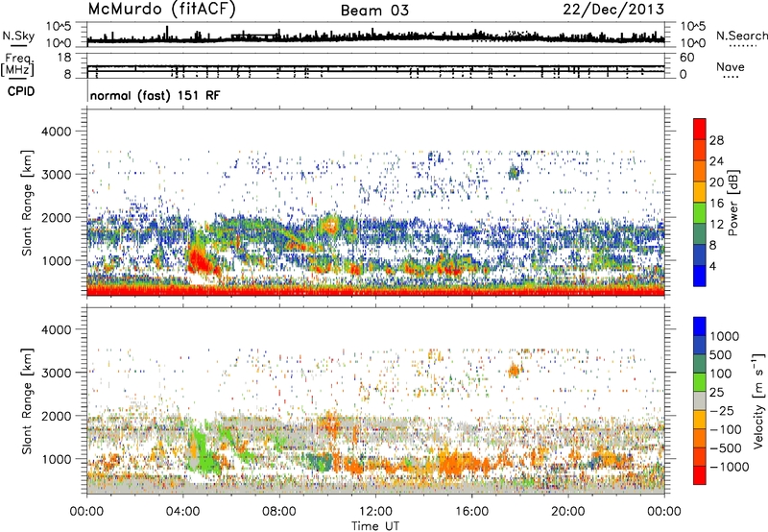
Task: Click the 20 label on the Power color bar
Action: point(716,182)
